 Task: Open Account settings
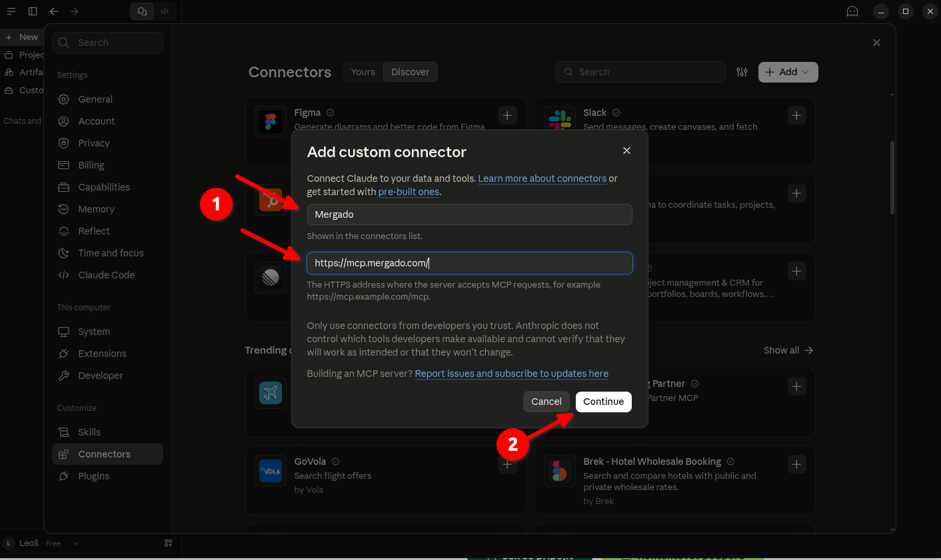tap(107, 121)
